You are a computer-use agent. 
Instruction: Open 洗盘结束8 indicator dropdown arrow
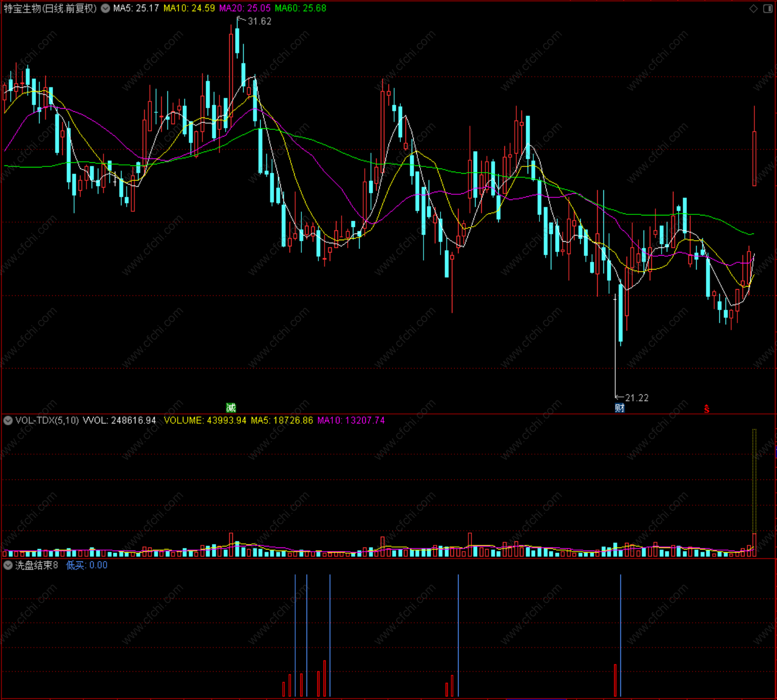tap(8, 565)
